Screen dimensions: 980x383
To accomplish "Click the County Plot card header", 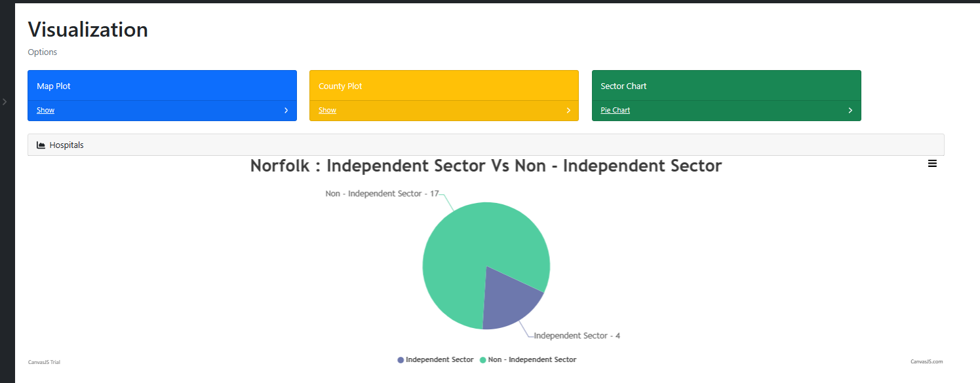I will (x=444, y=86).
